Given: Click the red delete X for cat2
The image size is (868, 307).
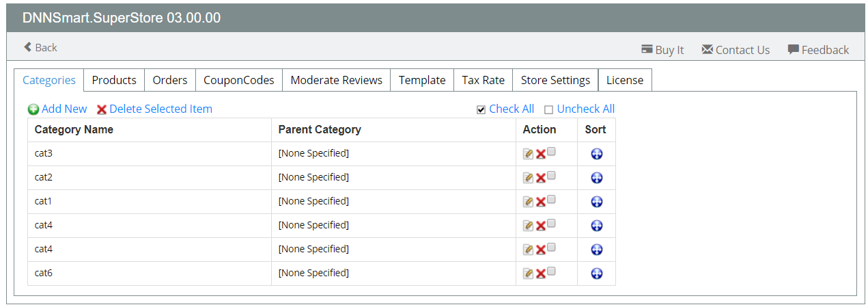Looking at the screenshot, I should pyautogui.click(x=540, y=178).
